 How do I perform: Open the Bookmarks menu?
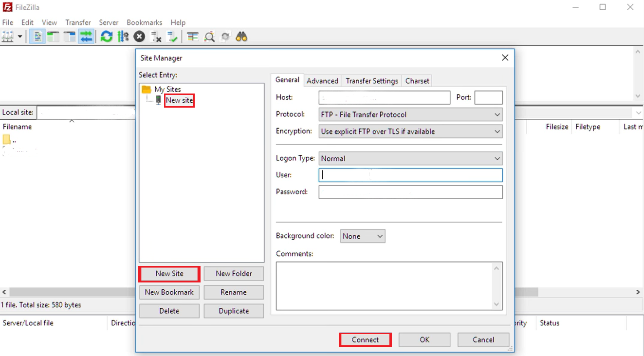click(x=144, y=22)
